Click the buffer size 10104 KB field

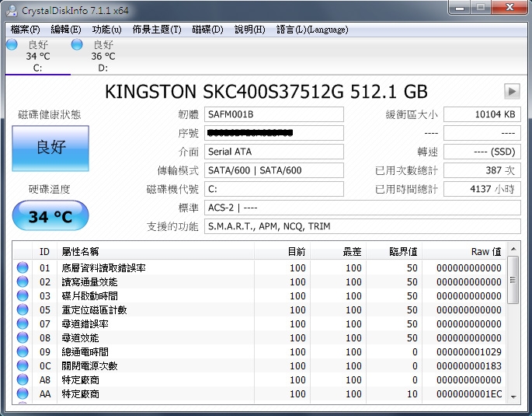tap(482, 114)
